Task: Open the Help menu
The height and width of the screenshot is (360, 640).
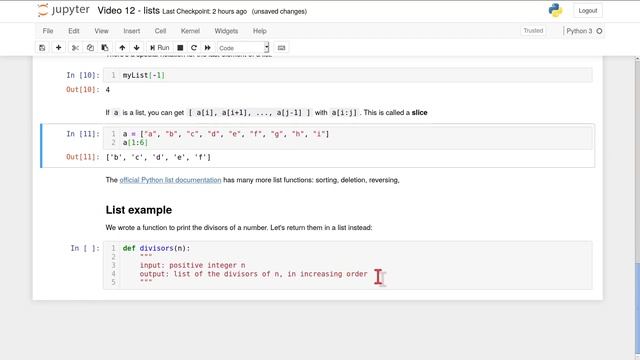Action: click(260, 31)
